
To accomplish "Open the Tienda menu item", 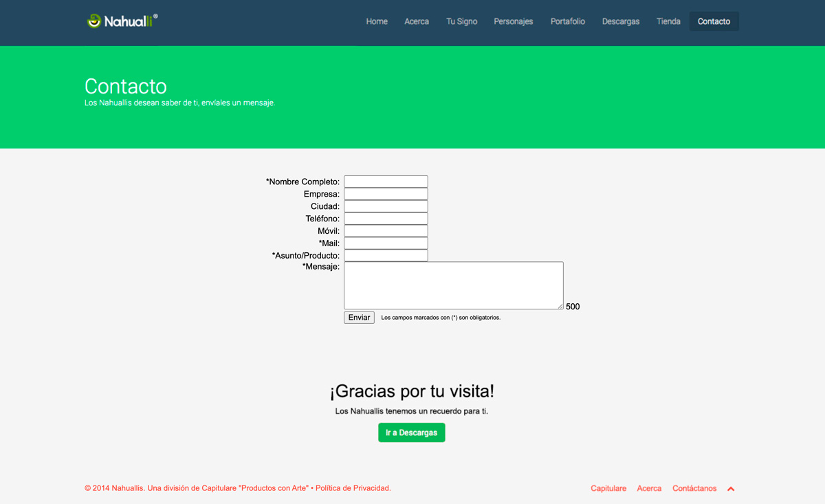I will coord(668,21).
